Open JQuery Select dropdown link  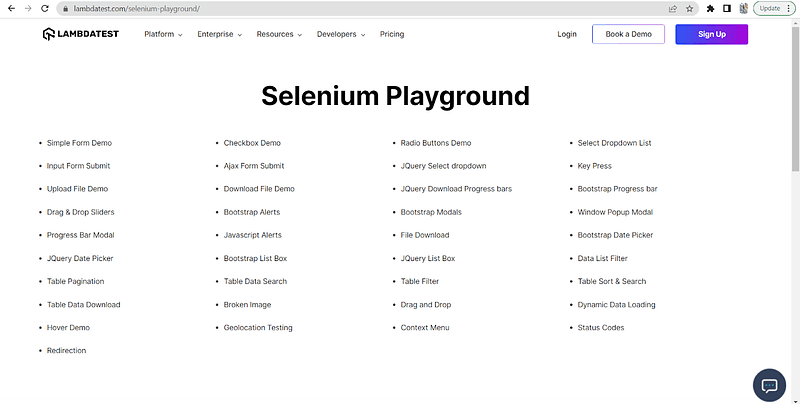coord(443,166)
